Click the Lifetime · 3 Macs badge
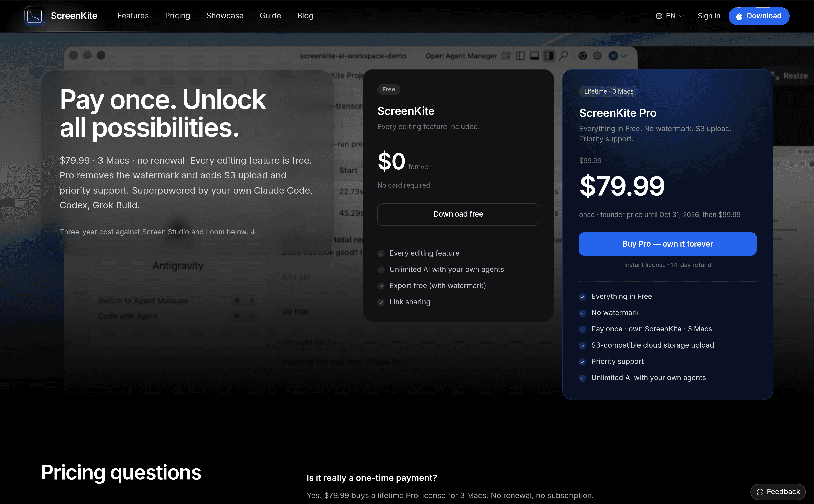 coord(608,91)
